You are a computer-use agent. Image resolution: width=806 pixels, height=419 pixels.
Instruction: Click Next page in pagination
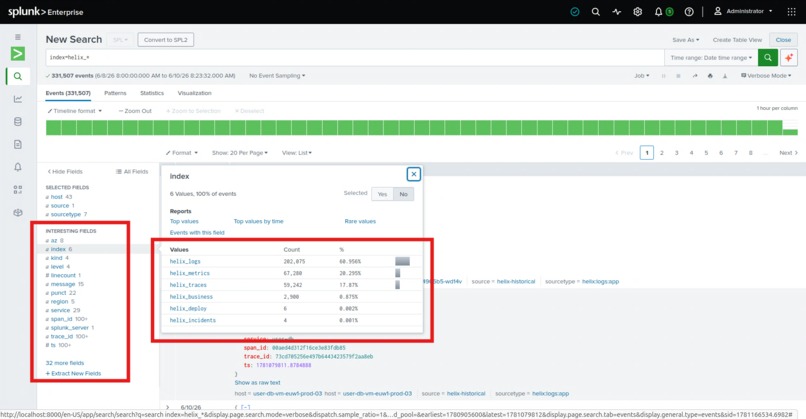point(788,153)
